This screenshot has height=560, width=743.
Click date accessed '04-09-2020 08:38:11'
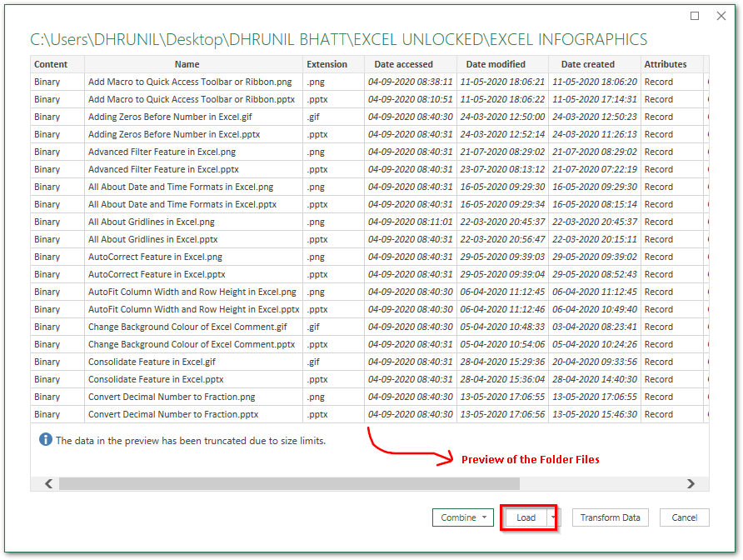pyautogui.click(x=411, y=82)
